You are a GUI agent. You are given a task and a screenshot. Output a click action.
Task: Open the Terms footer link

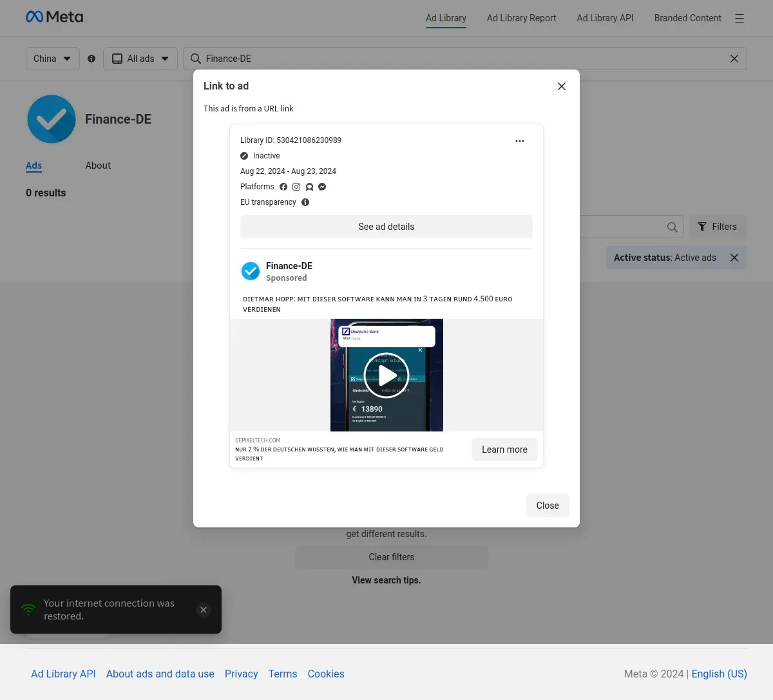click(283, 674)
